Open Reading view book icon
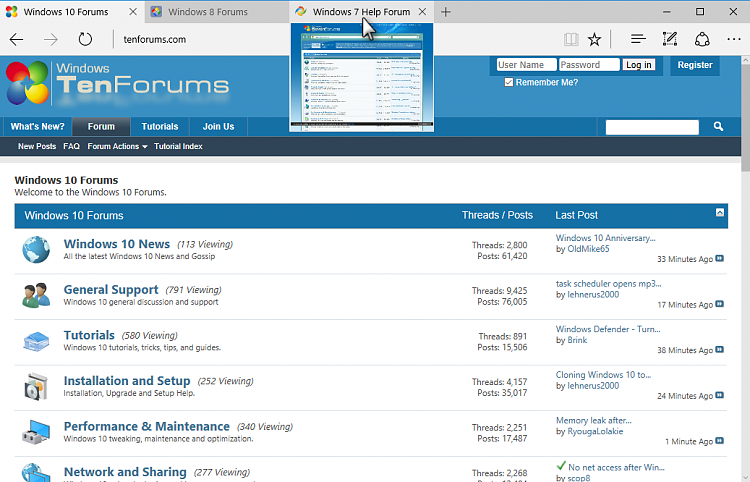This screenshot has width=750, height=482. 571,39
